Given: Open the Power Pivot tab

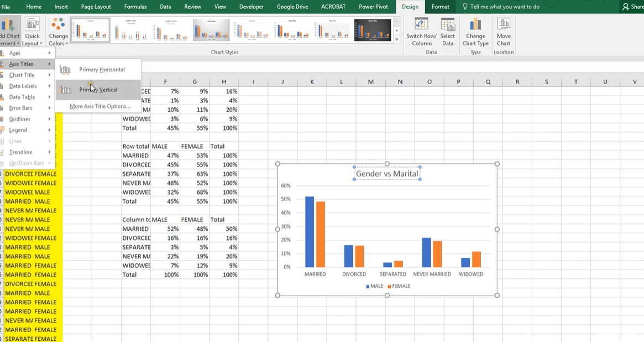Looking at the screenshot, I should [373, 7].
